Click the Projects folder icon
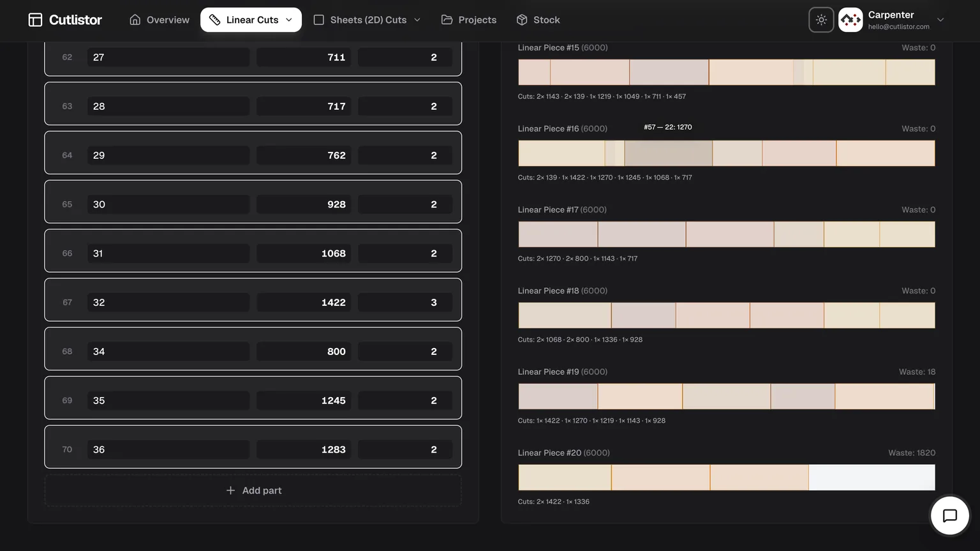The height and width of the screenshot is (551, 980). tap(447, 20)
